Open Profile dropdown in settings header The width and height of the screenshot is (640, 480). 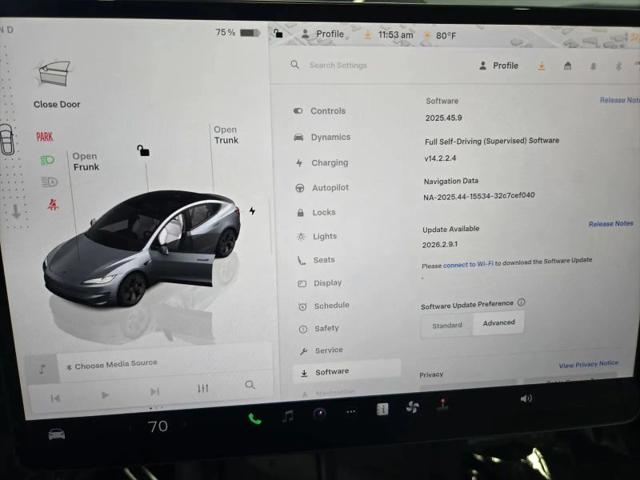(x=498, y=66)
